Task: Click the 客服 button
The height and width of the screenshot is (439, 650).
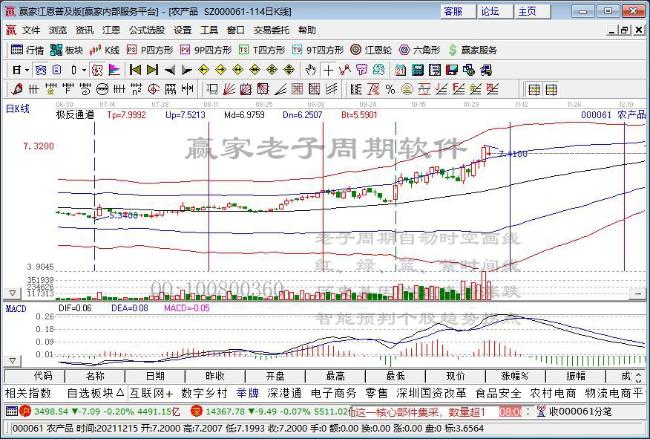Action: tap(458, 11)
